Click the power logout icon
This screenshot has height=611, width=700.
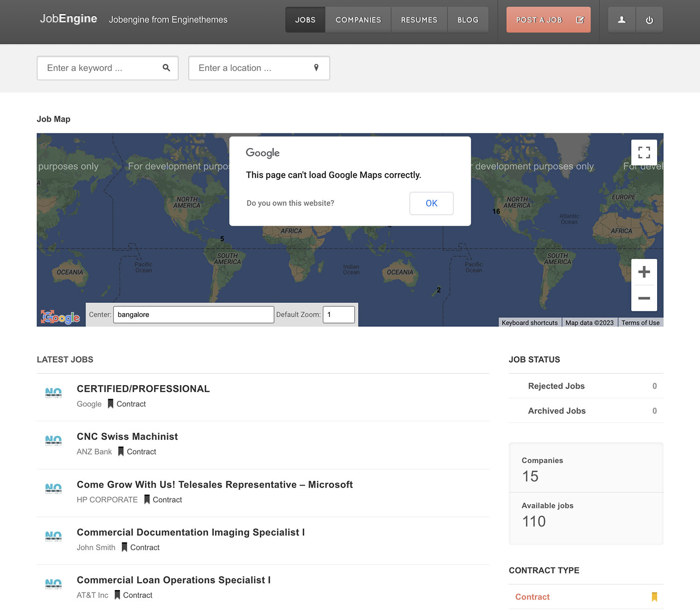(649, 20)
